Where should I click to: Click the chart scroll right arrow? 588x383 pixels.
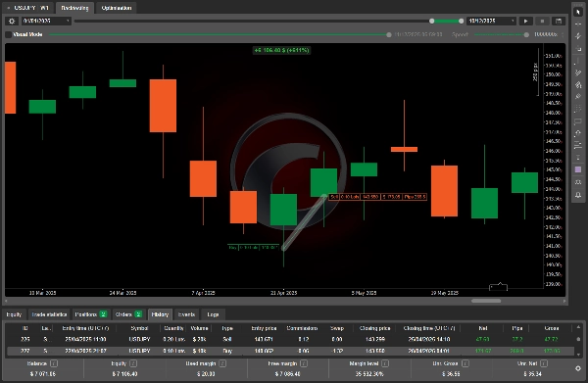pyautogui.click(x=564, y=301)
